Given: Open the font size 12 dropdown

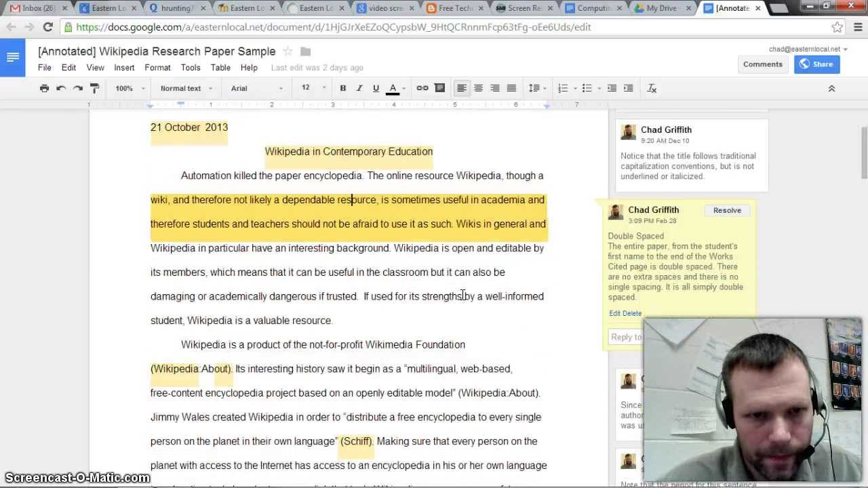Looking at the screenshot, I should click(x=313, y=88).
